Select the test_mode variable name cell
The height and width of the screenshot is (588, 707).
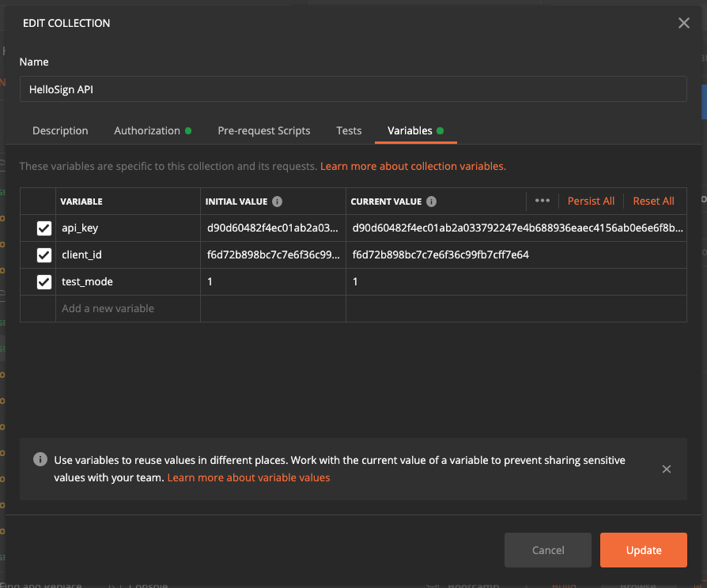click(128, 282)
